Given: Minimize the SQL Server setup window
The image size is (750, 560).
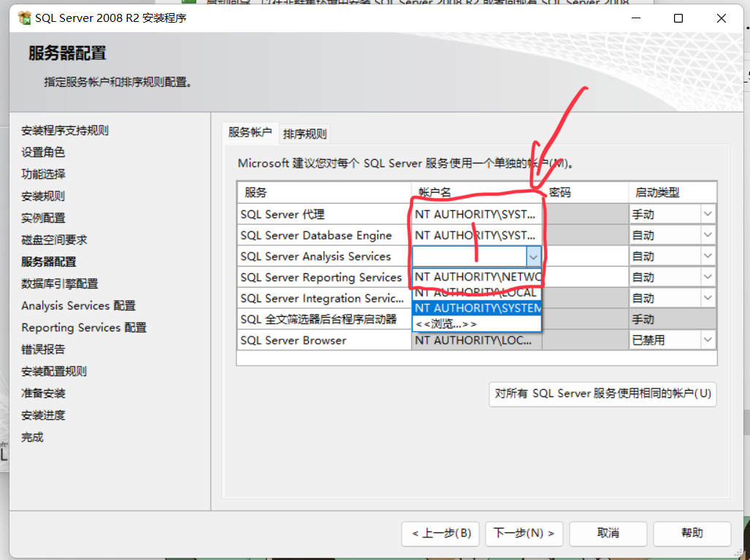Looking at the screenshot, I should (x=636, y=18).
